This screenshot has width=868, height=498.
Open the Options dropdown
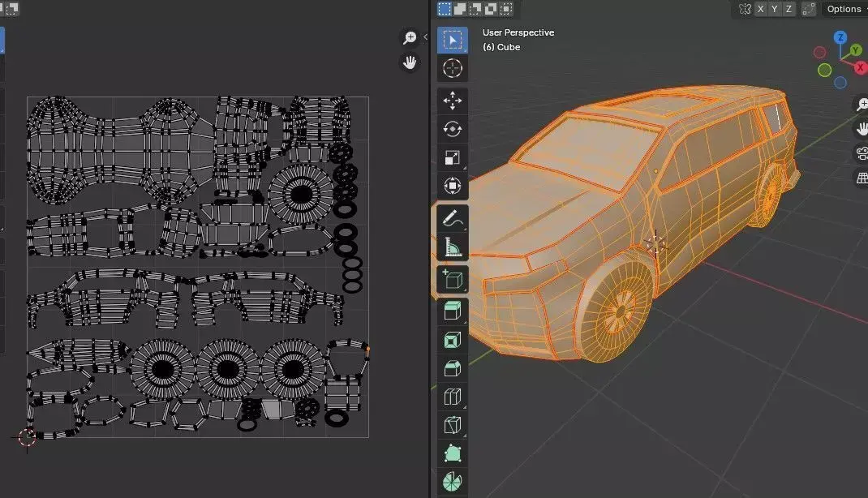pyautogui.click(x=844, y=9)
